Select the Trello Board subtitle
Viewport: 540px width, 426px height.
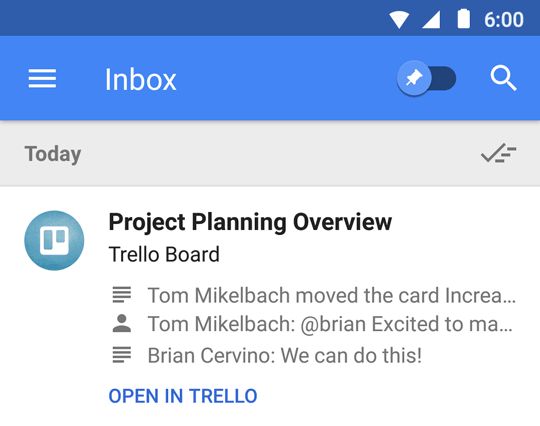click(164, 254)
